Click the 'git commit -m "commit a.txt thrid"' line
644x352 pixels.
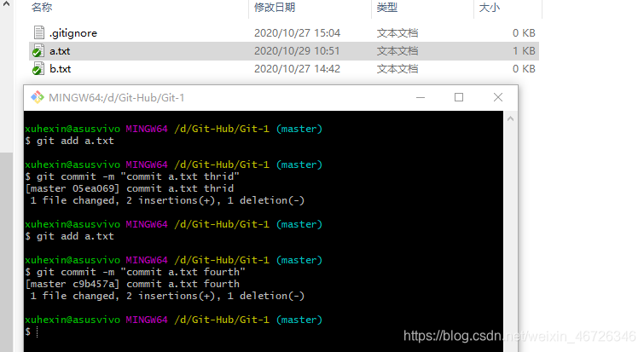[132, 176]
